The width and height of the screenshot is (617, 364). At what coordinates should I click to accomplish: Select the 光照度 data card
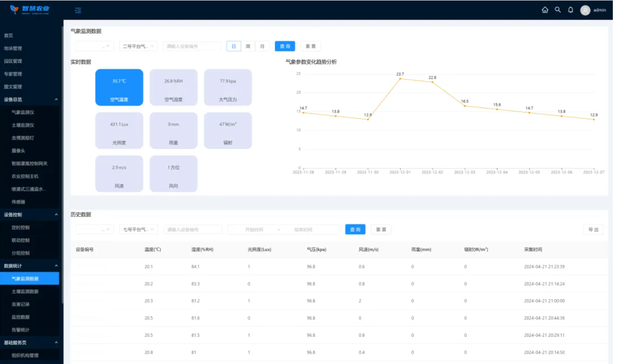click(119, 130)
